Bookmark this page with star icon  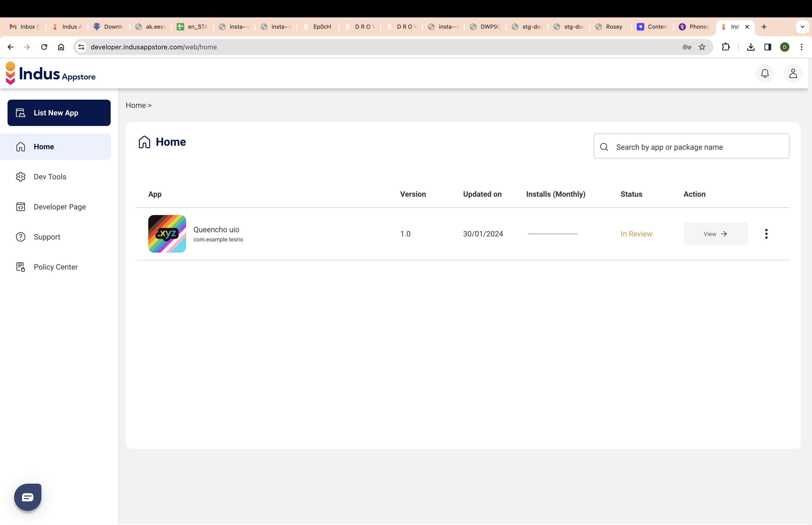pos(702,47)
